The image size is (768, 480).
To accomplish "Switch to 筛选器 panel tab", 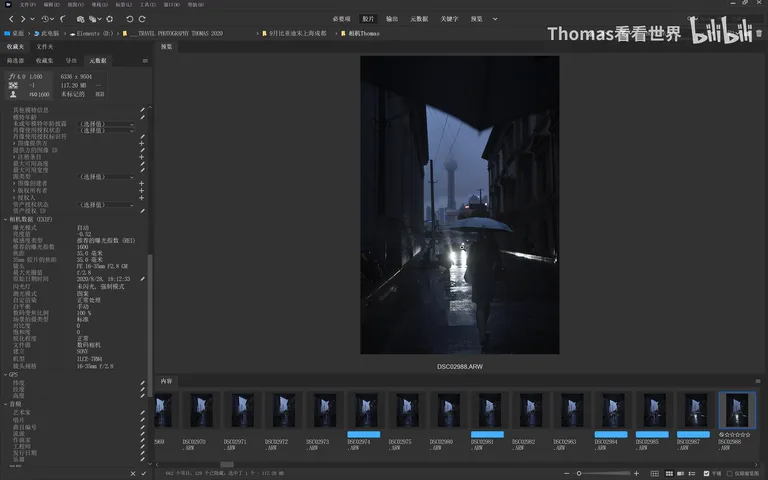I will point(15,61).
